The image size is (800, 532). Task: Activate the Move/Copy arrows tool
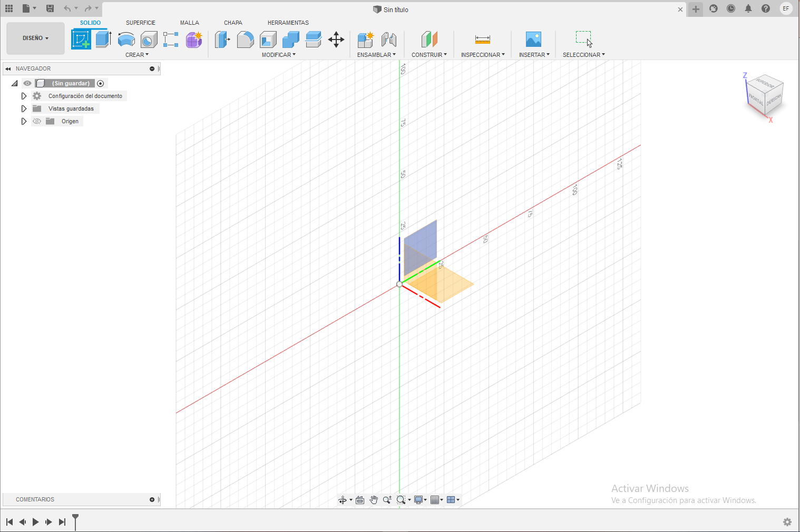pos(336,40)
